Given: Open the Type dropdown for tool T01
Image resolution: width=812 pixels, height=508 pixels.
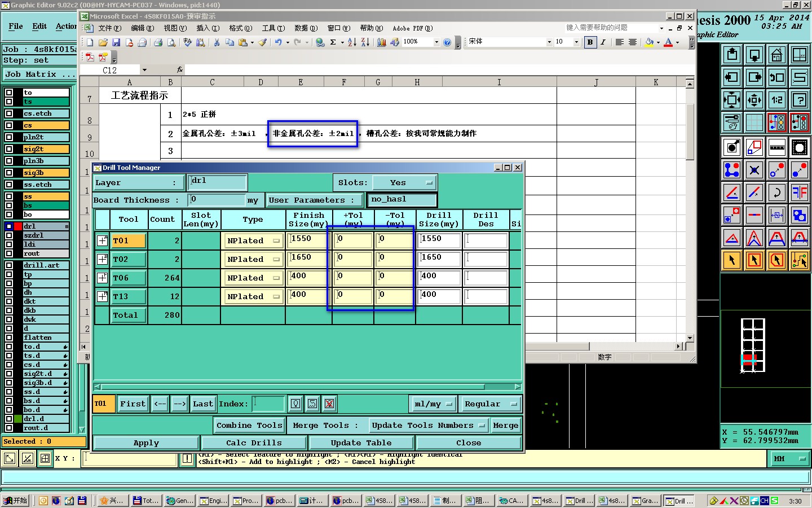Looking at the screenshot, I should pyautogui.click(x=253, y=241).
